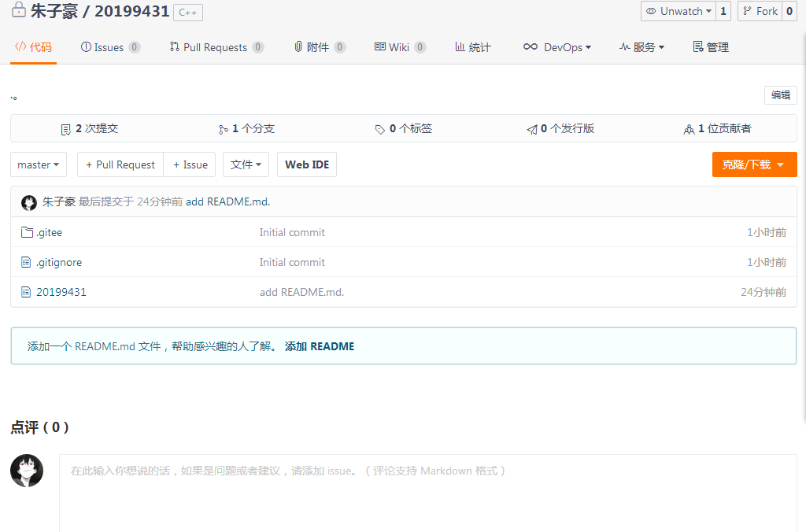Open the .gitee folder
The width and height of the screenshot is (806, 532).
tap(50, 232)
